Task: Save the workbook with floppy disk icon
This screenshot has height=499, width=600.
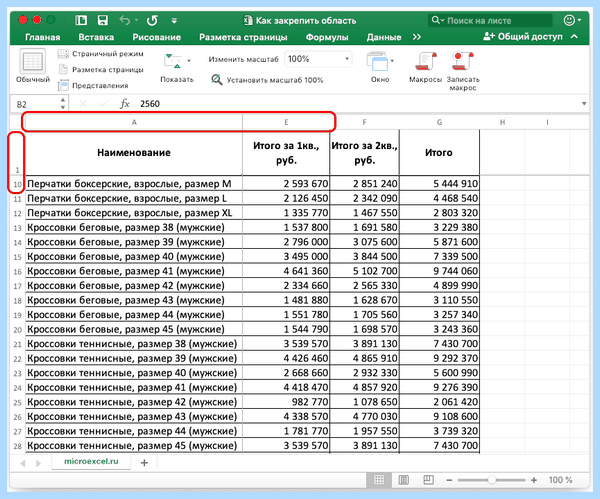Action: [x=103, y=20]
